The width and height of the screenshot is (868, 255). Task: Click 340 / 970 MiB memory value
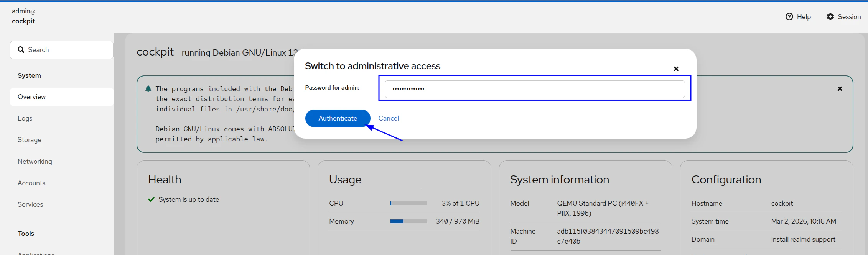(458, 221)
